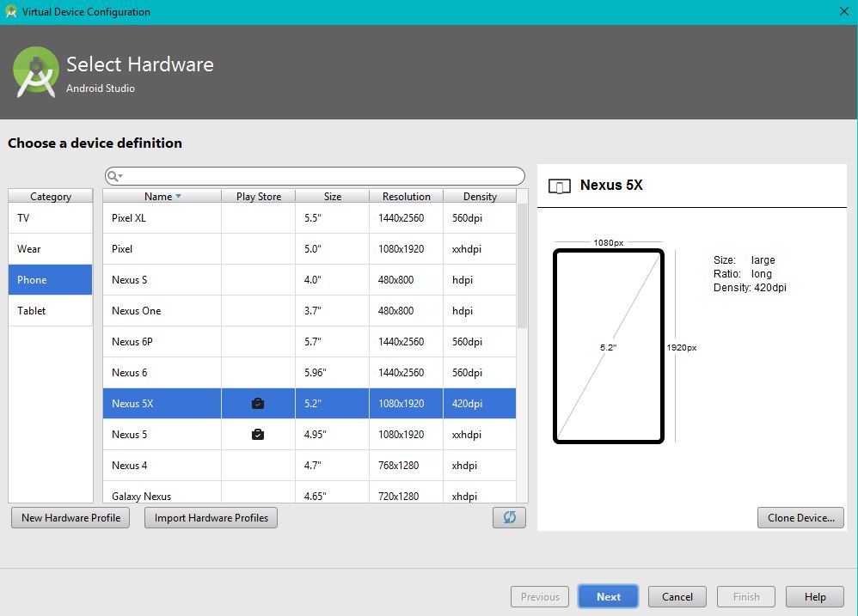Click the Name column sort arrow
This screenshot has height=616, width=858.
pyautogui.click(x=178, y=196)
